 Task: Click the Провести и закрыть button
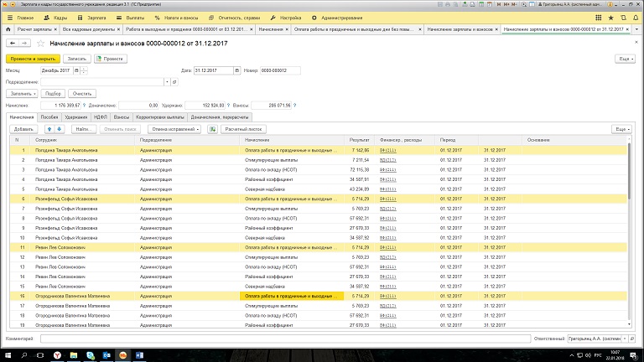pyautogui.click(x=32, y=59)
